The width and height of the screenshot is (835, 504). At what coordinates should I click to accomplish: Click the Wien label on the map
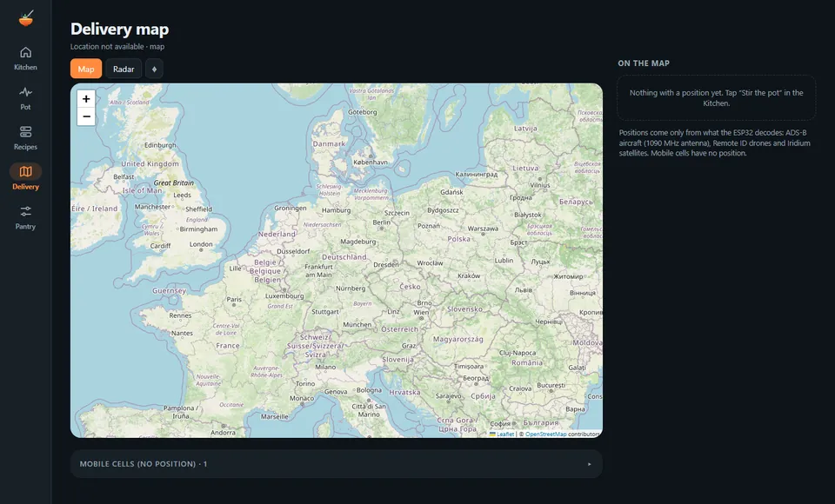coord(421,313)
